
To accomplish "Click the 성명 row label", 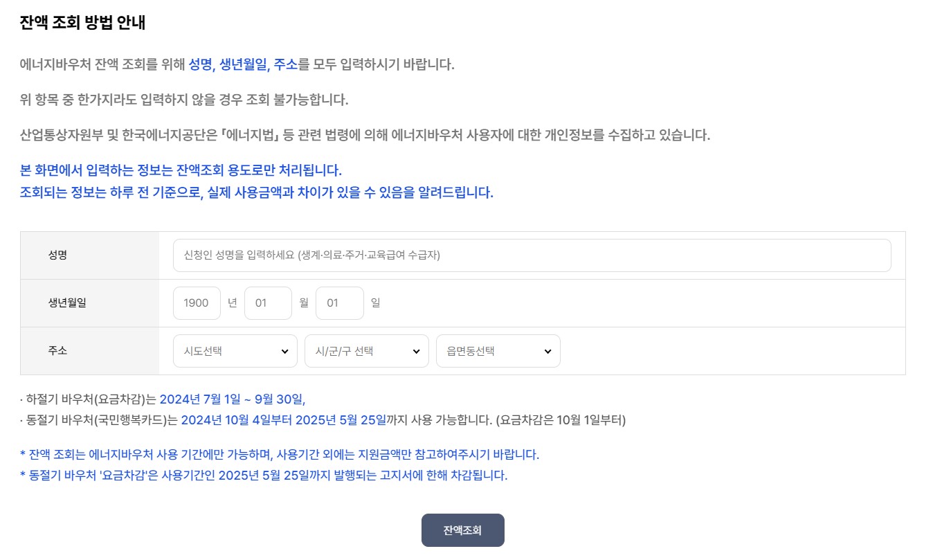I will click(58, 255).
